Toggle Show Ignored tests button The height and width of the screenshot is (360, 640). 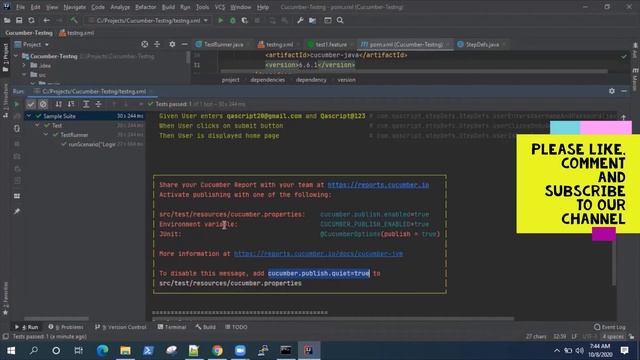(43, 104)
